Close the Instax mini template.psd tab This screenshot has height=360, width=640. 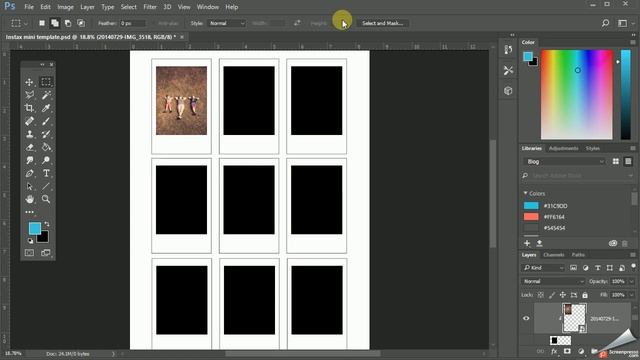[x=182, y=37]
